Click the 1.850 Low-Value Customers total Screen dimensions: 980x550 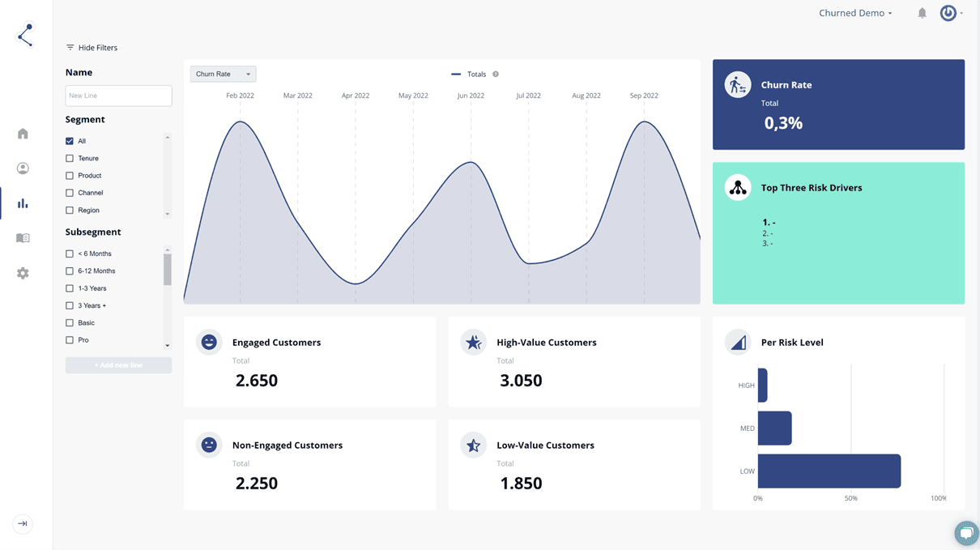[521, 484]
